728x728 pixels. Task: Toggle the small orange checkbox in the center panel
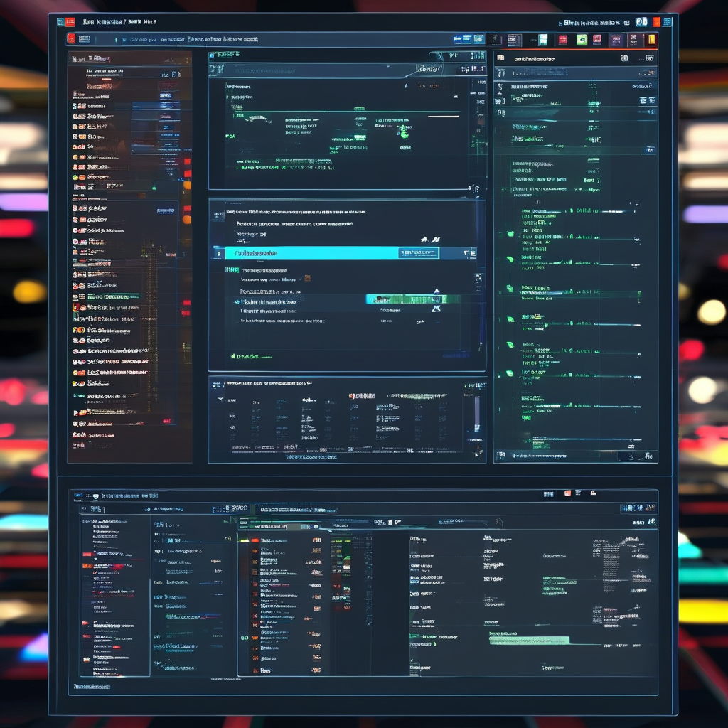pyautogui.click(x=307, y=278)
